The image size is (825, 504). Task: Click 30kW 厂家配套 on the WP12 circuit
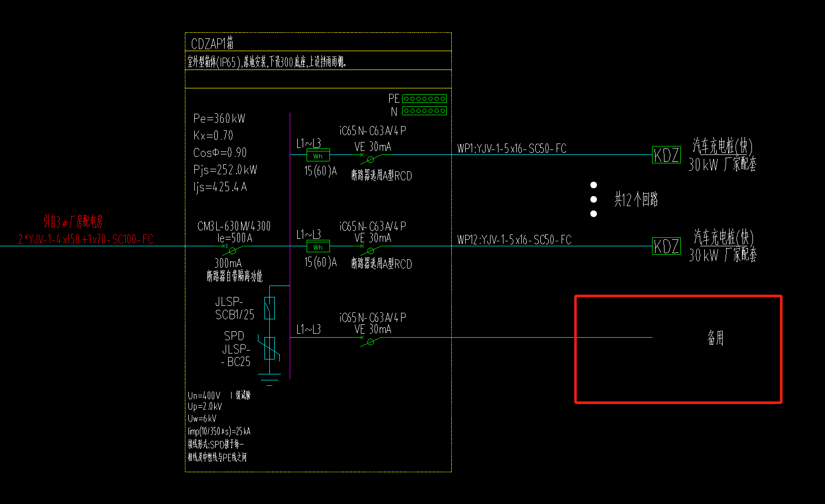[x=723, y=255]
